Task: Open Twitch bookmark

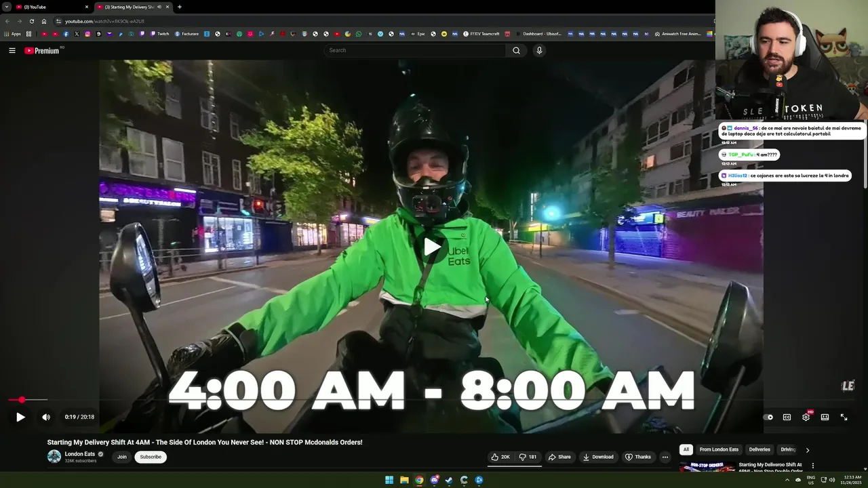Action: pos(160,34)
